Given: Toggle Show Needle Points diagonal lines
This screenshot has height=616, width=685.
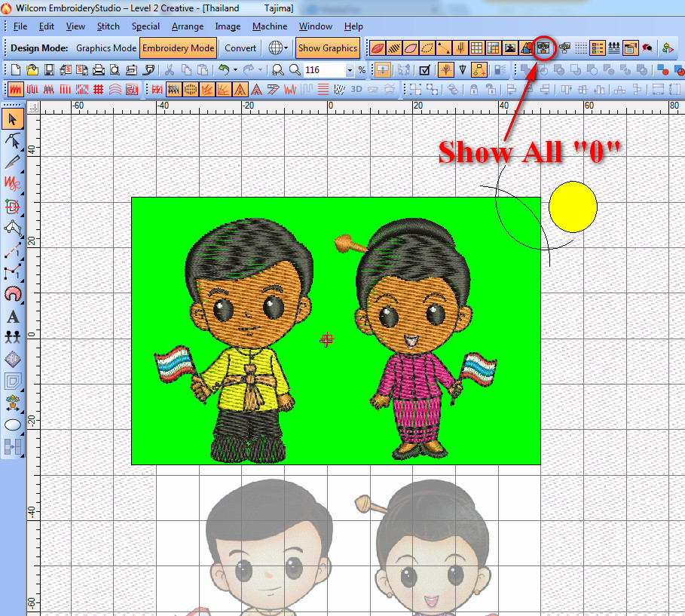Looking at the screenshot, I should (x=394, y=48).
